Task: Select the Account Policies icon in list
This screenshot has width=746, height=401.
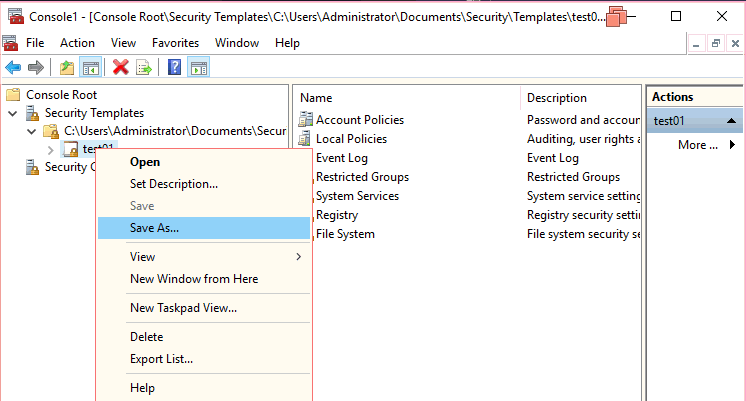Action: pos(306,120)
